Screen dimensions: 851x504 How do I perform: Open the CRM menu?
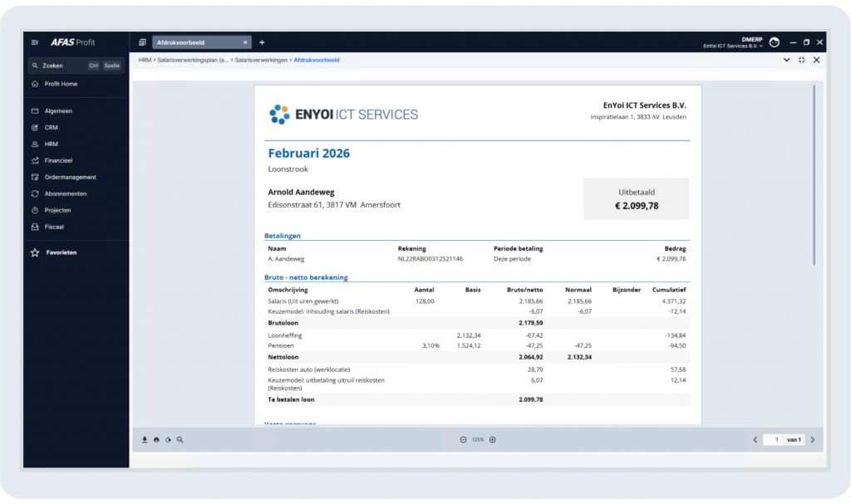51,128
